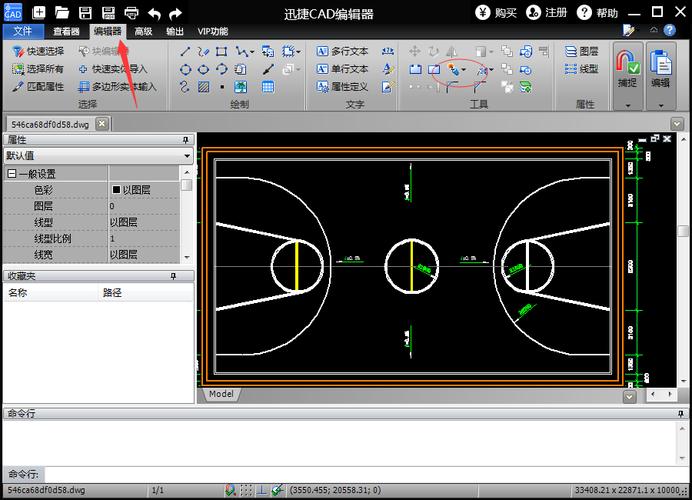Click the 快速选择 quick select tool

pos(38,52)
